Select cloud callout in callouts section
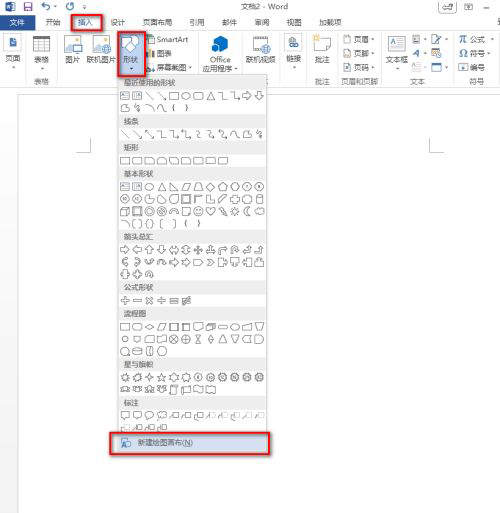This screenshot has height=513, width=500. 162,415
